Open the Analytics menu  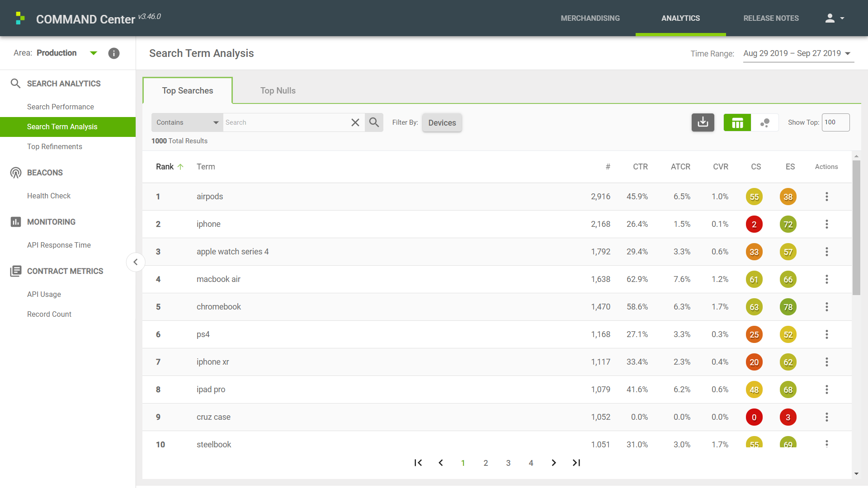[x=680, y=18]
